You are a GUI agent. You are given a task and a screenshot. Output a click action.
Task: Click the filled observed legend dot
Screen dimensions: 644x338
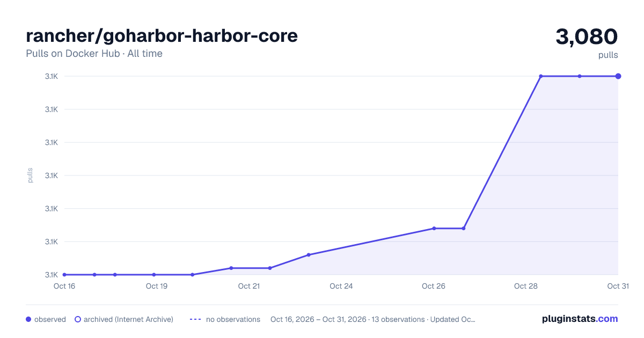click(28, 319)
